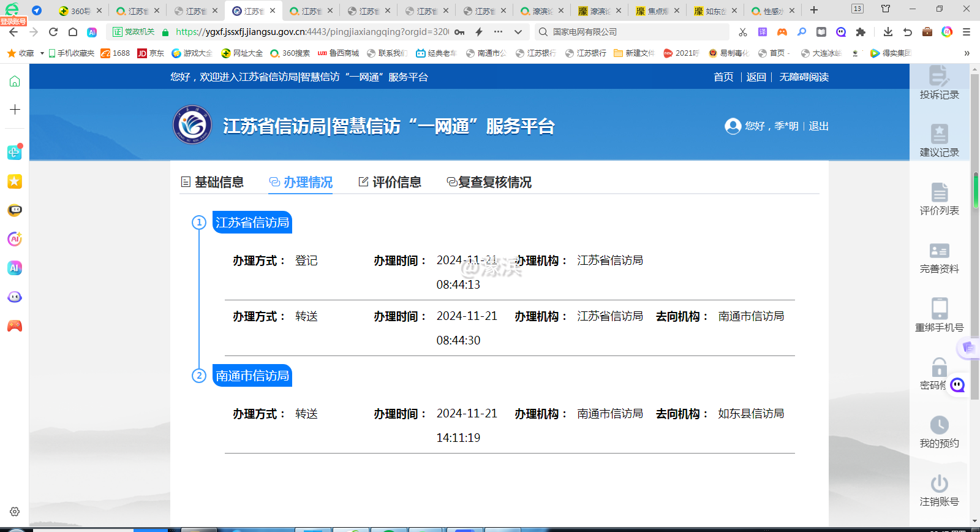Click the scissors screenshot toolbar icon
The height and width of the screenshot is (532, 980).
click(743, 32)
